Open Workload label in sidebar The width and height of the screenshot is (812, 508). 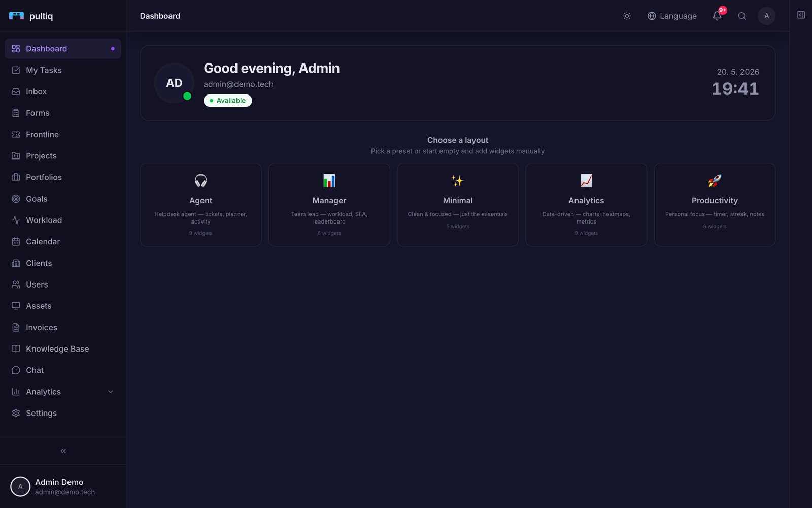[44, 220]
